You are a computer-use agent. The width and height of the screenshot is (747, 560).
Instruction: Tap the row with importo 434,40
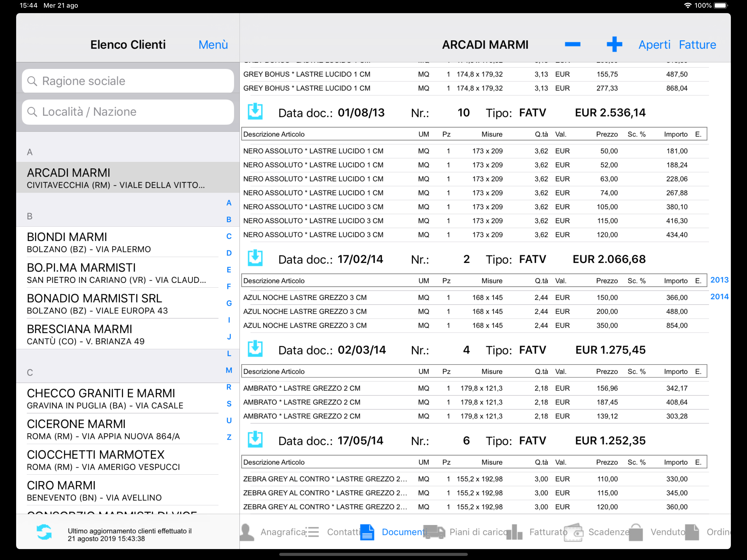[474, 235]
